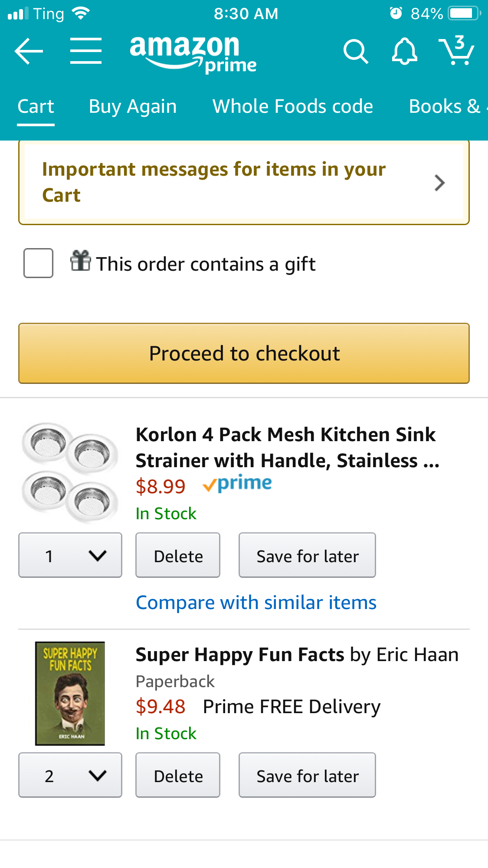Tap the gift box icon
Screen dimensions: 488x868
pos(80,261)
